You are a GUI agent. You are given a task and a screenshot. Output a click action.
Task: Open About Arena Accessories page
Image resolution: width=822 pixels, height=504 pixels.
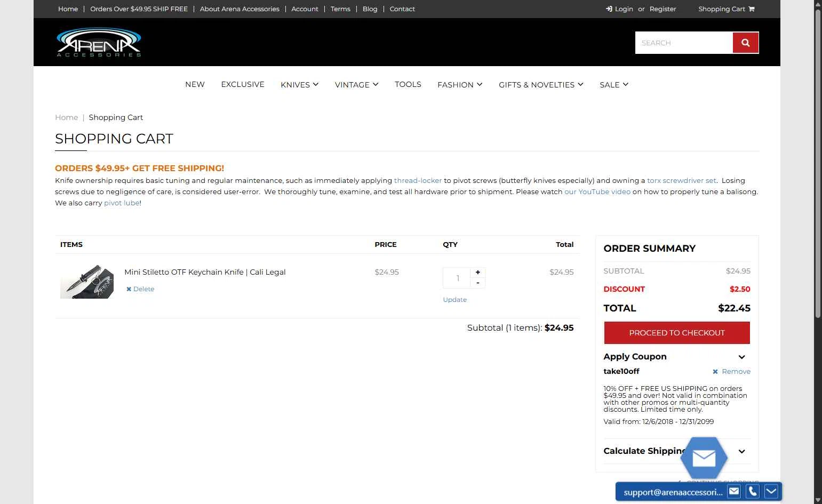point(240,9)
